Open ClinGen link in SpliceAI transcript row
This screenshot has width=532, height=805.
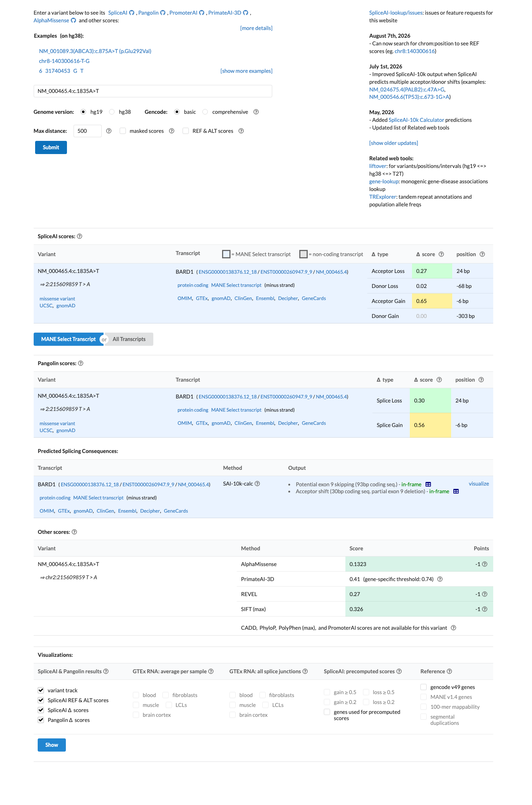243,299
